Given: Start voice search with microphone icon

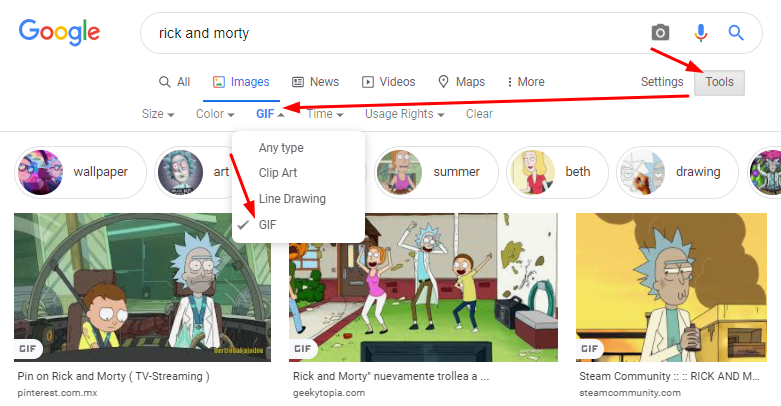Looking at the screenshot, I should tap(701, 33).
